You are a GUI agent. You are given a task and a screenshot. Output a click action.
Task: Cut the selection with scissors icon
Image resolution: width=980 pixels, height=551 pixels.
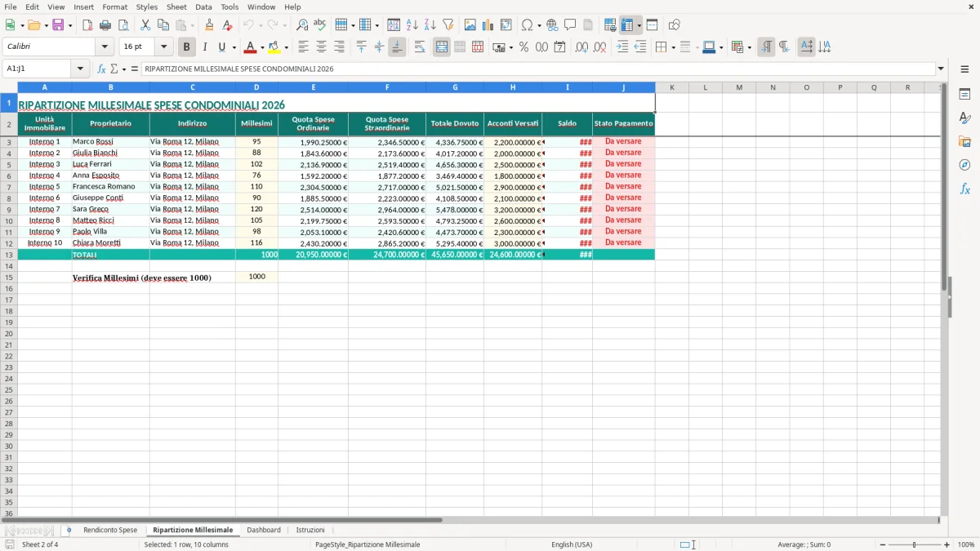click(145, 24)
